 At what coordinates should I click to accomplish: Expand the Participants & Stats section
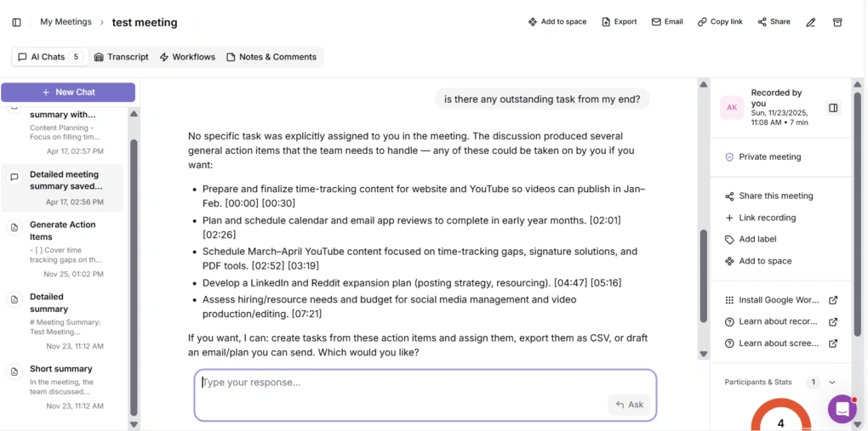pos(832,383)
